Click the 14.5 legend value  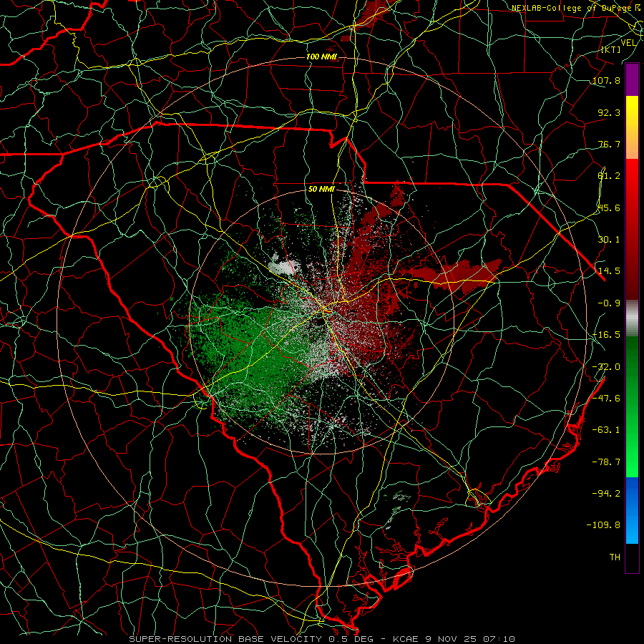tap(609, 271)
